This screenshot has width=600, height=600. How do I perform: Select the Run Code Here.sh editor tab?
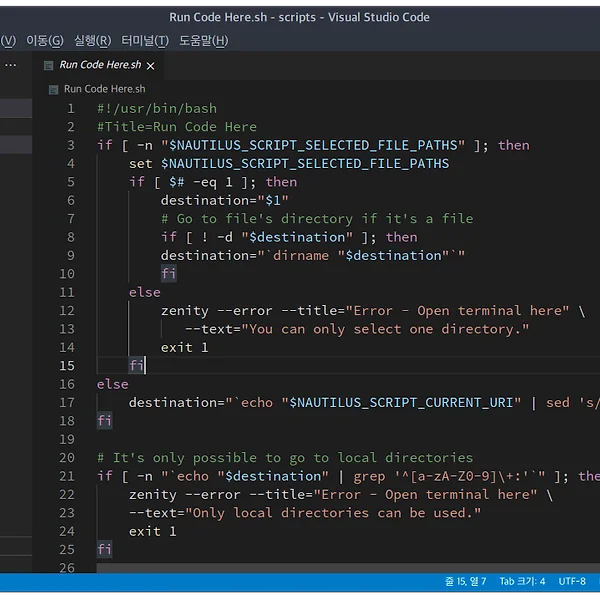100,65
